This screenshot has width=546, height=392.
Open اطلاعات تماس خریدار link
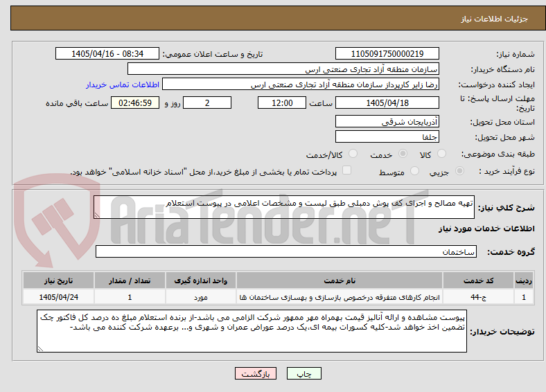click(123, 84)
